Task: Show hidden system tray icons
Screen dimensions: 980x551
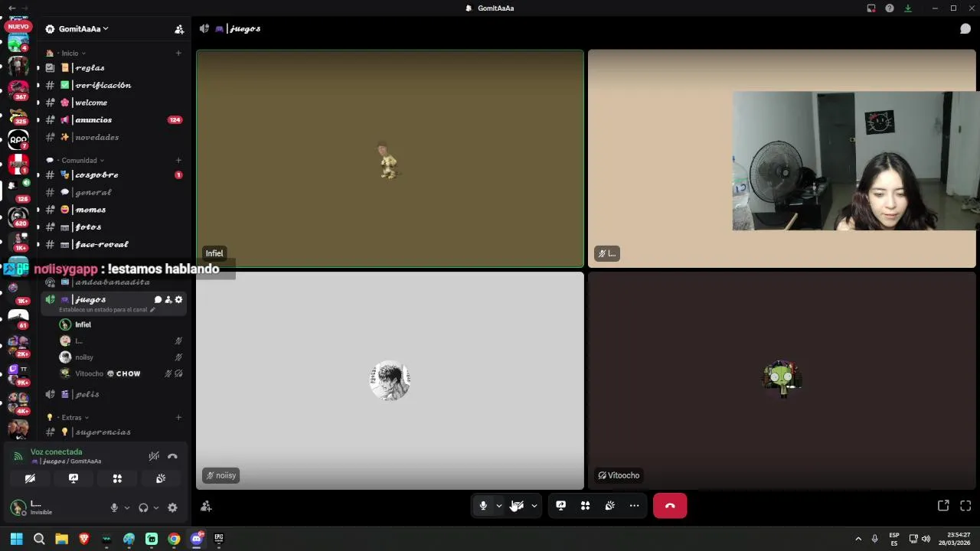Action: [858, 539]
